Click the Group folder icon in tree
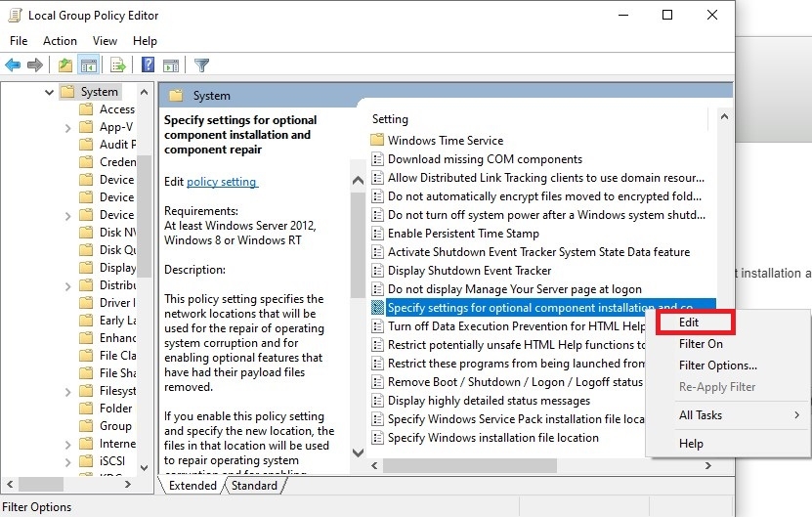The width and height of the screenshot is (812, 517). 86,426
